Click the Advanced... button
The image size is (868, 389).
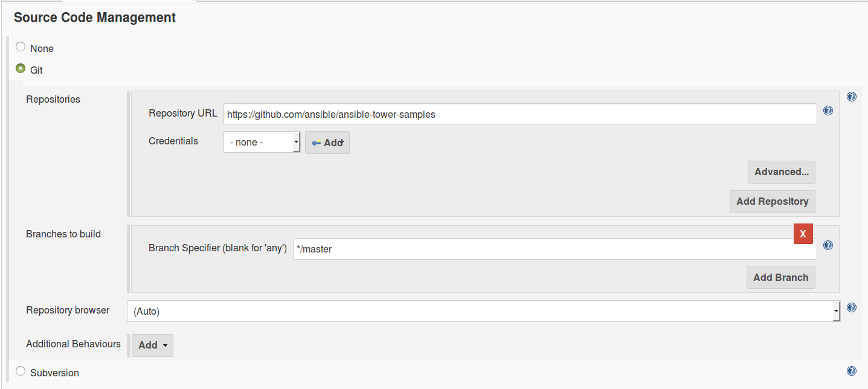click(781, 172)
